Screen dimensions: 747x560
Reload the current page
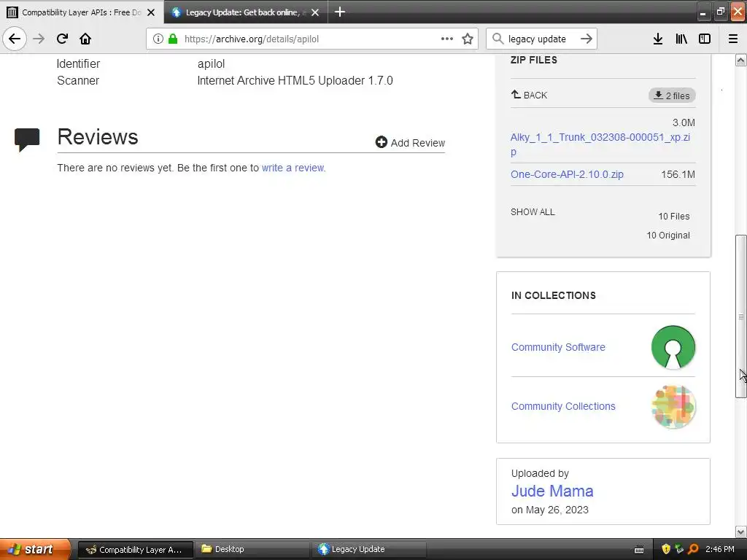click(62, 39)
